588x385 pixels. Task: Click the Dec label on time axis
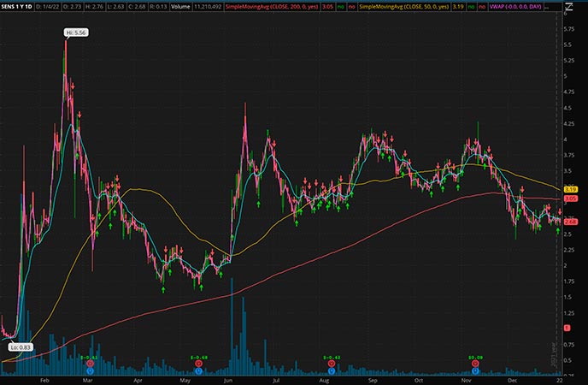(513, 380)
